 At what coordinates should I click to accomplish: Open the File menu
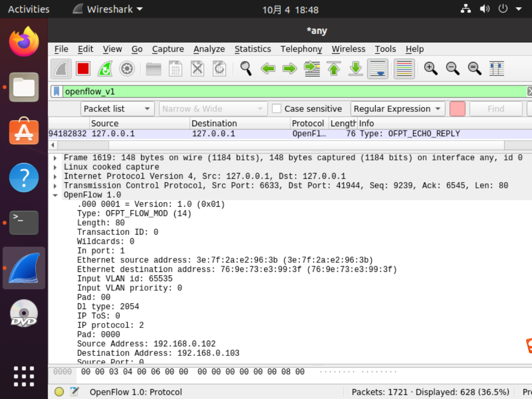pyautogui.click(x=62, y=49)
